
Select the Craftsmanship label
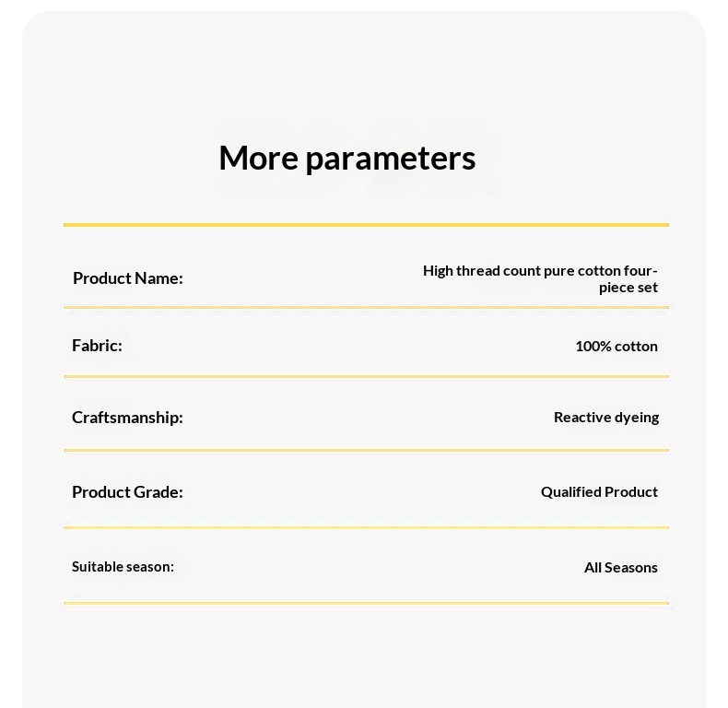tap(127, 418)
